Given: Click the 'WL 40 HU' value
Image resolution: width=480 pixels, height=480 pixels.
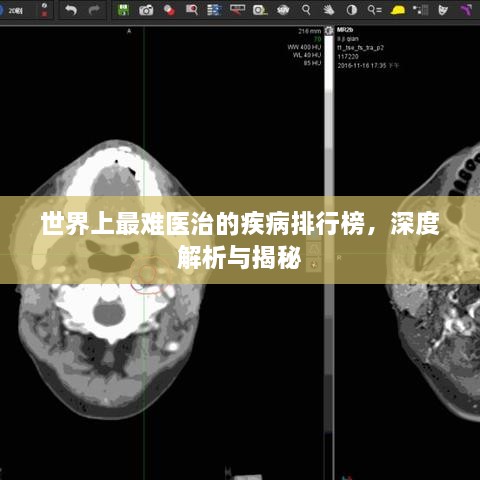Looking at the screenshot, I should [307, 55].
